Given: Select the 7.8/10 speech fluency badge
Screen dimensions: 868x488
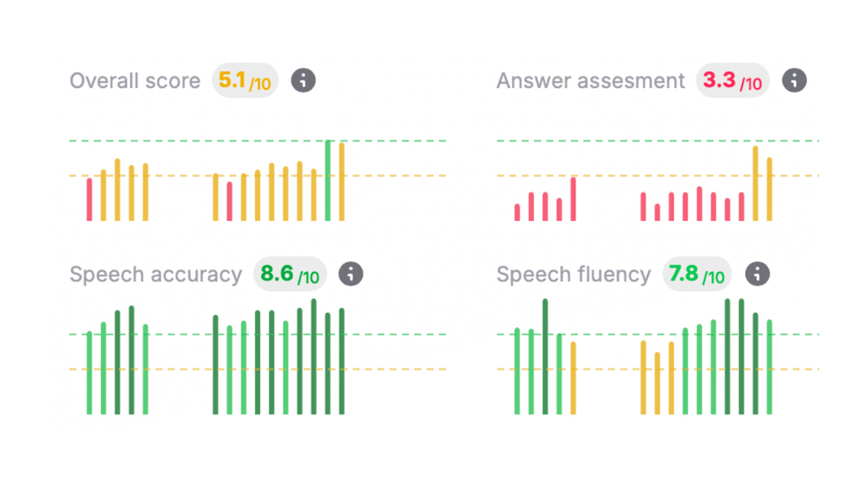Looking at the screenshot, I should [x=697, y=274].
